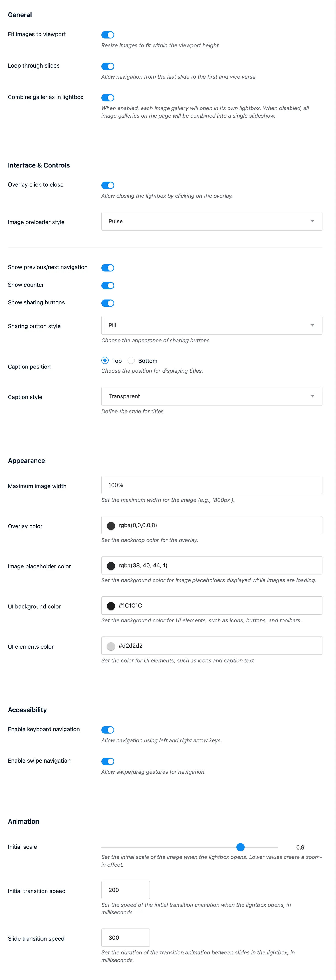Screen dimensions: 336x980
Task: Turn off Loop through slides
Action: click(108, 66)
